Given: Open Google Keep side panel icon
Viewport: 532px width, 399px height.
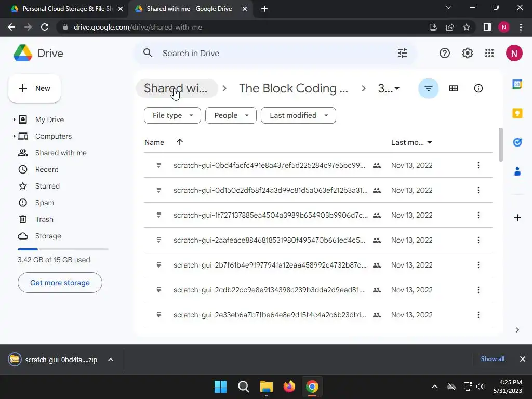Looking at the screenshot, I should click(517, 113).
